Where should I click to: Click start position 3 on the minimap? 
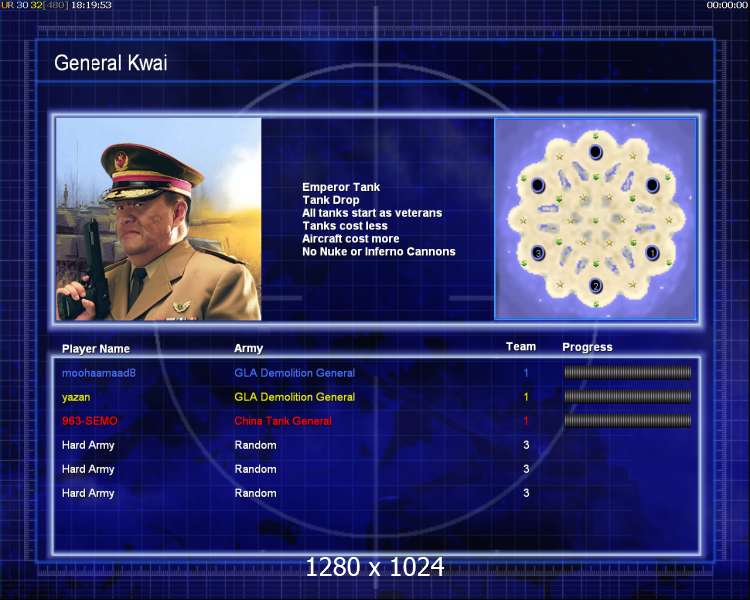click(x=538, y=253)
